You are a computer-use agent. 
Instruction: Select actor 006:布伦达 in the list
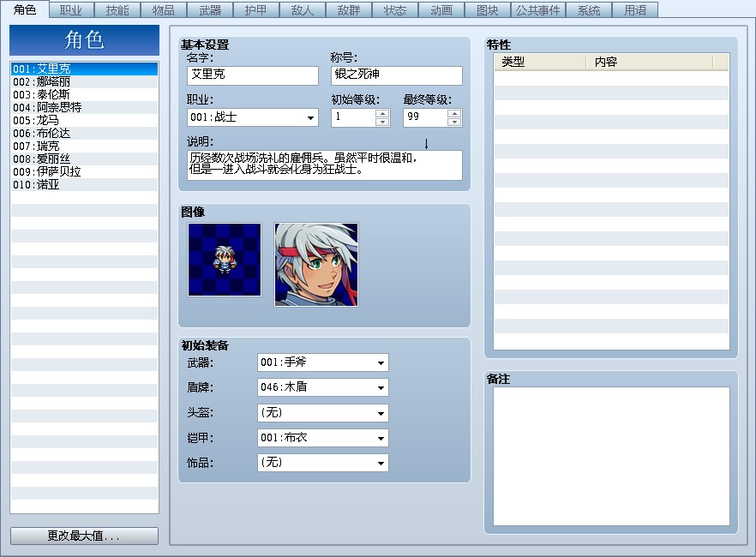coord(84,133)
